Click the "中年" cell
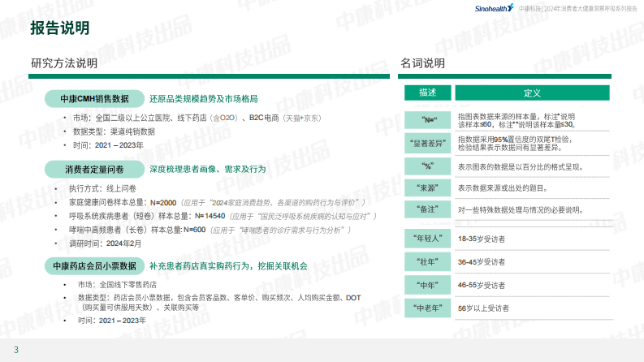Viewport: 644px width, 362px height. (x=427, y=285)
